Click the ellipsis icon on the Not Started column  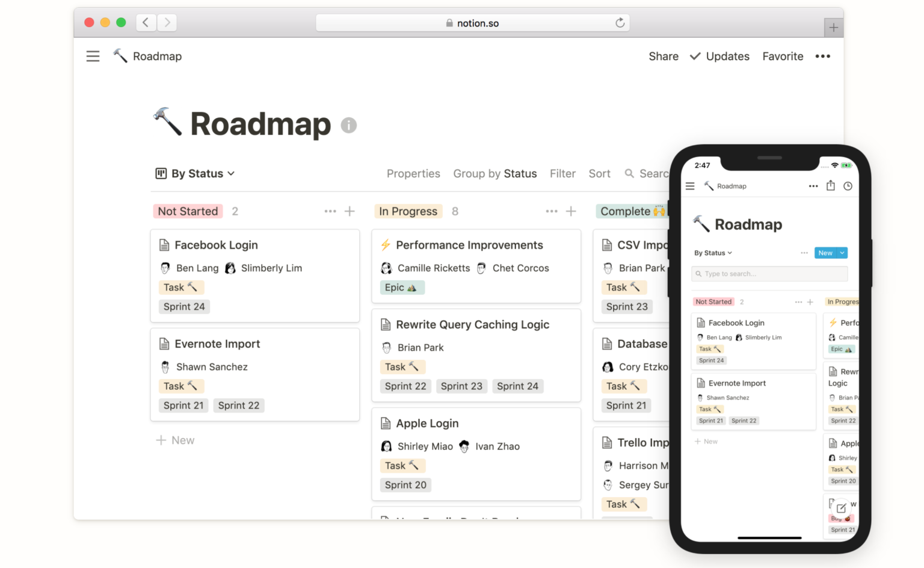click(x=330, y=211)
